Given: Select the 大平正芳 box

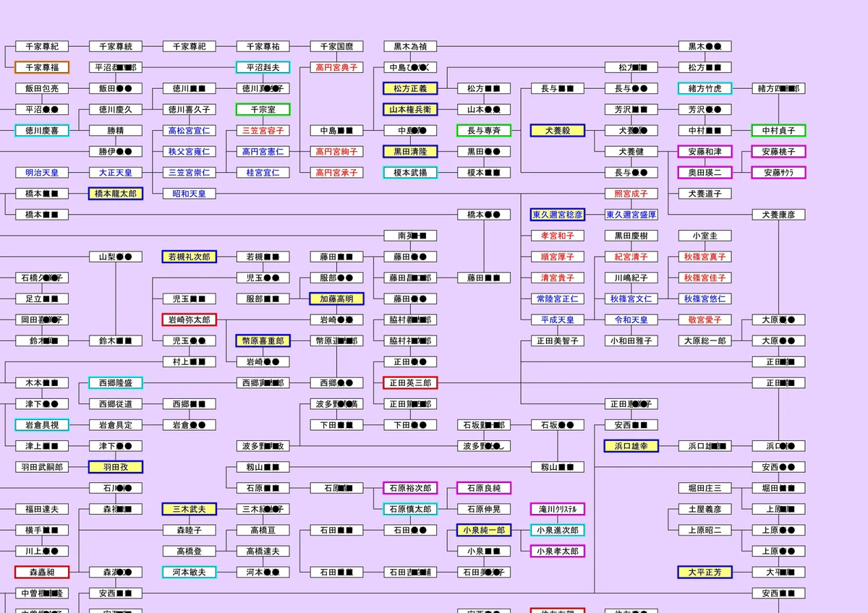Looking at the screenshot, I should pos(706,572).
